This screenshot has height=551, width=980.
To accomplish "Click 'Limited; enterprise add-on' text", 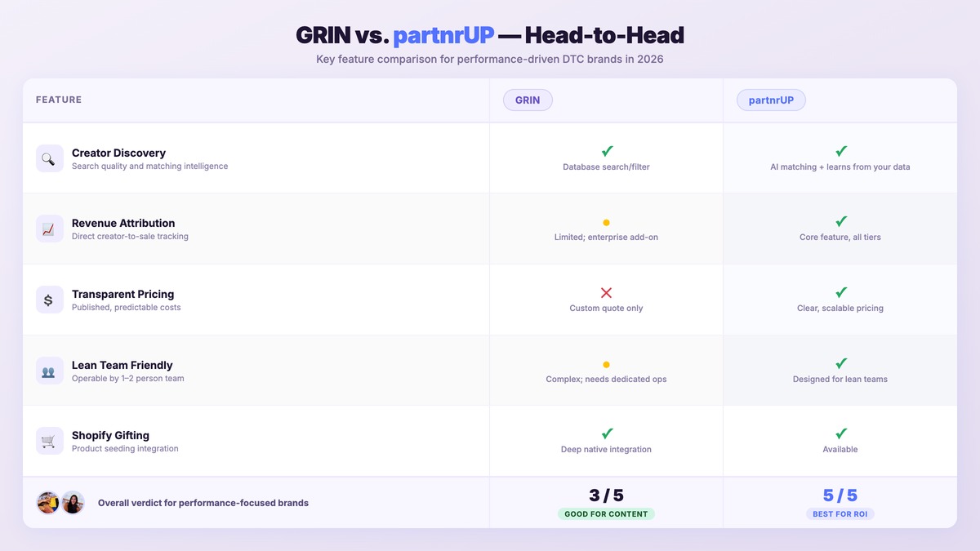I will click(x=606, y=238).
